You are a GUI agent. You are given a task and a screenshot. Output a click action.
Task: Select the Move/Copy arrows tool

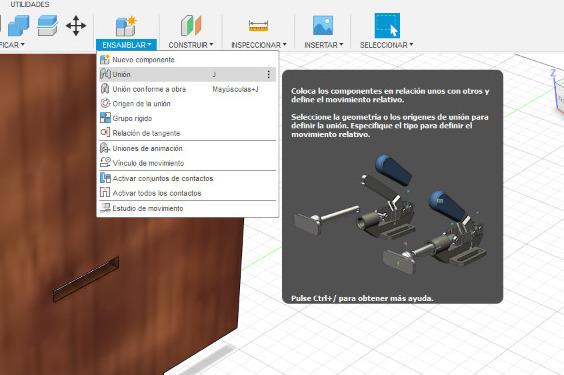(76, 26)
